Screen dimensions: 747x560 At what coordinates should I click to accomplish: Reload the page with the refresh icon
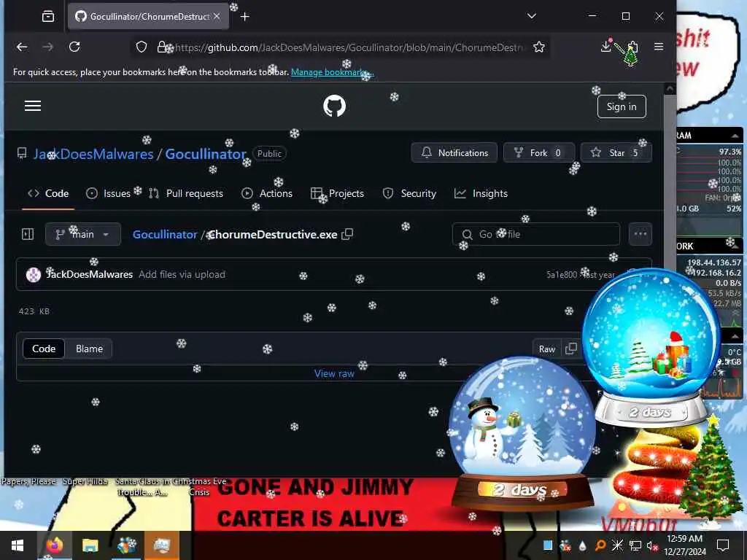pos(74,47)
